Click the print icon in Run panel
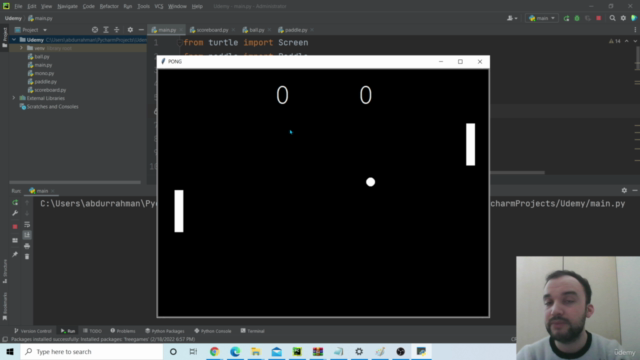This screenshot has height=360, width=640. (27, 246)
